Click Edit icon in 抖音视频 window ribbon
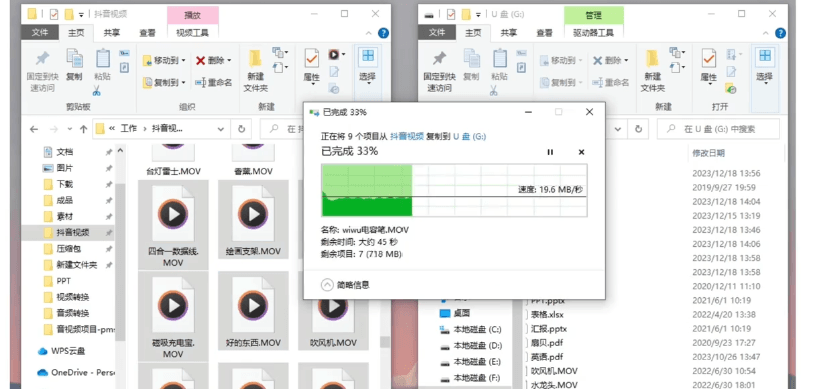The image size is (824, 389). pyautogui.click(x=334, y=71)
